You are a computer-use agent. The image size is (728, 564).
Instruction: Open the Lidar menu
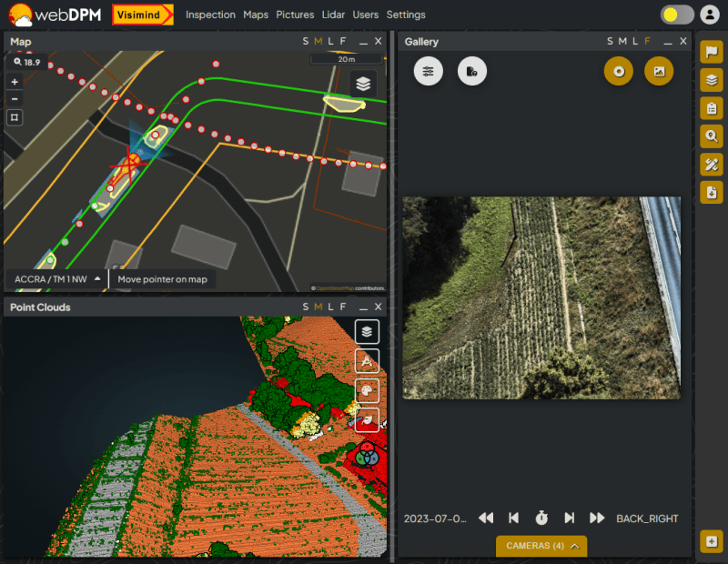click(x=333, y=15)
